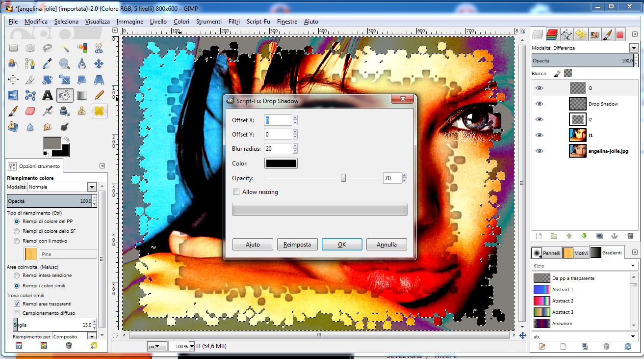Click the Reimposta button
Screen dimensions: 644x359
297,244
